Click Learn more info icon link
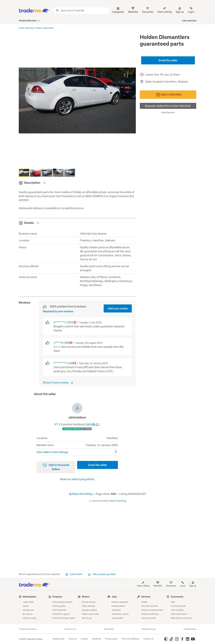 pyautogui.click(x=74, y=574)
